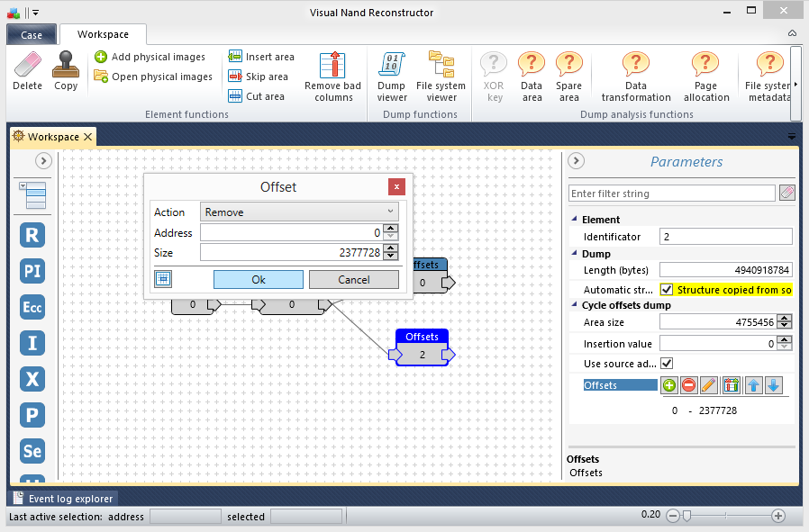Click grid icon in Offset dialog
This screenshot has width=809, height=532.
tap(163, 279)
